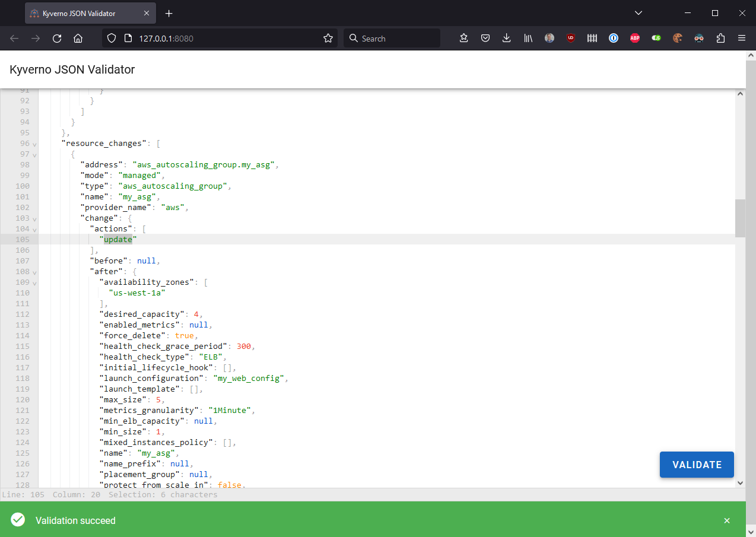This screenshot has height=537, width=756.
Task: Collapse the availability_zones array on line 109
Action: click(x=34, y=282)
